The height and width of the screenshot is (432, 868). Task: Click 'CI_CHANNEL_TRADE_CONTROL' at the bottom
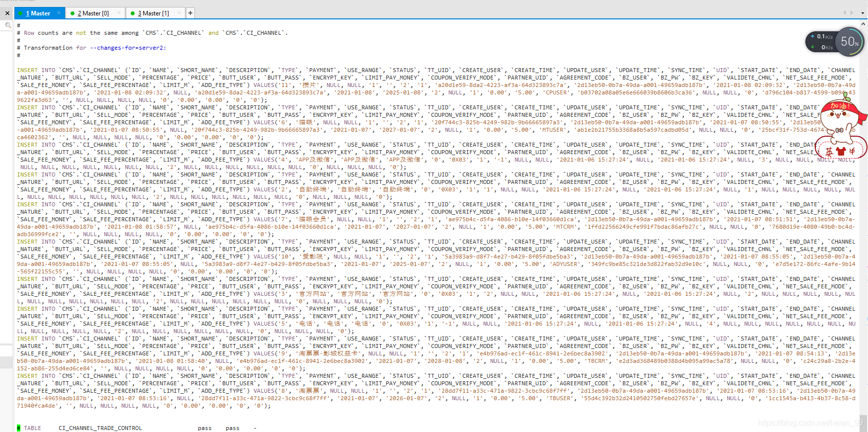coord(100,428)
